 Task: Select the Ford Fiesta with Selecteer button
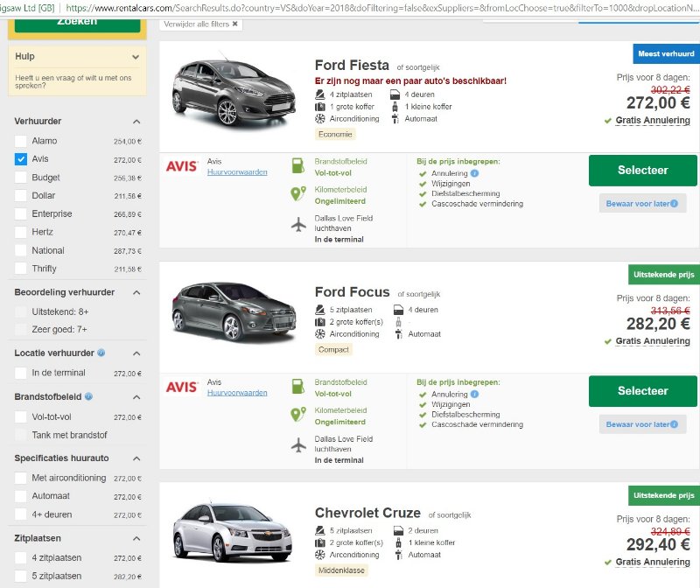point(642,171)
